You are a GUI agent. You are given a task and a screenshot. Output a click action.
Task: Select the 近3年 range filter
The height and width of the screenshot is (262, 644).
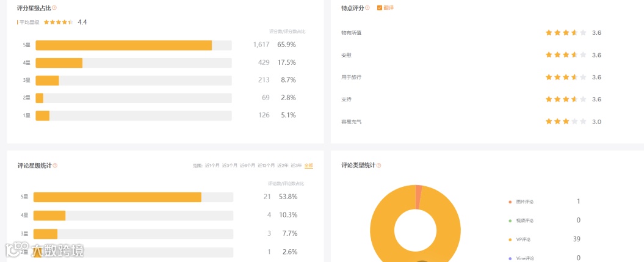click(x=297, y=166)
